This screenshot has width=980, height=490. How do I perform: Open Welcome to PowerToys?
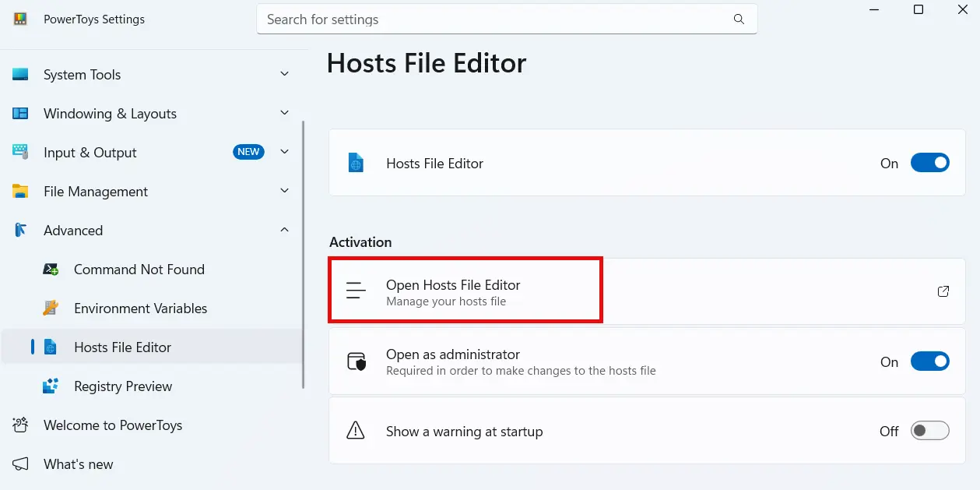[113, 425]
